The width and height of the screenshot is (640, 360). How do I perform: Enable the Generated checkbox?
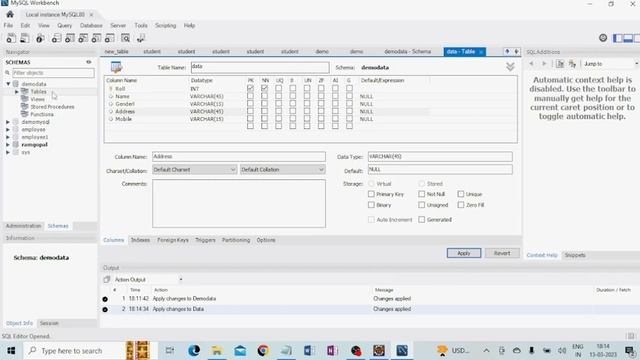point(422,220)
